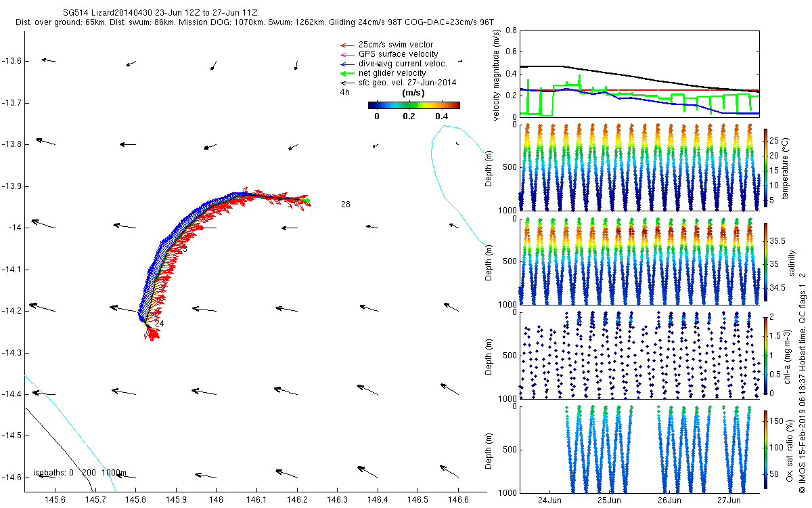Click the '35.5' salinity color bar tick
Image resolution: width=812 pixels, height=508 pixels.
(x=776, y=241)
